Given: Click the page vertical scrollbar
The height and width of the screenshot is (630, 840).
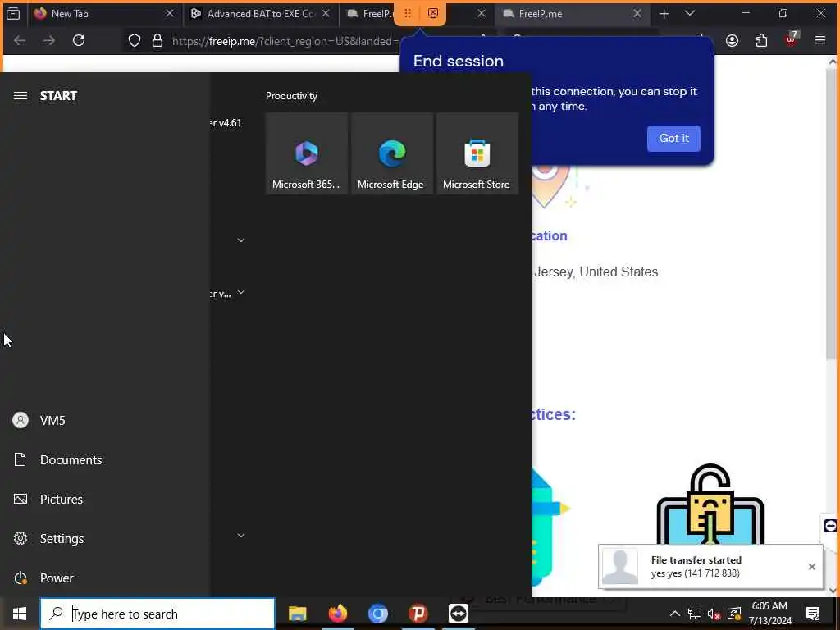Looking at the screenshot, I should click(x=832, y=214).
